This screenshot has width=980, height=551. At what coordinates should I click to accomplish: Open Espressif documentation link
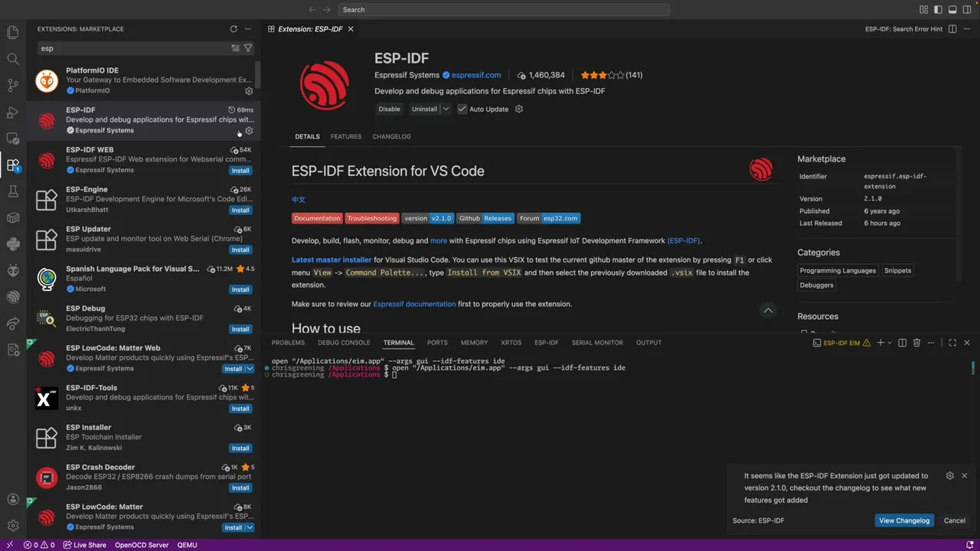click(414, 304)
